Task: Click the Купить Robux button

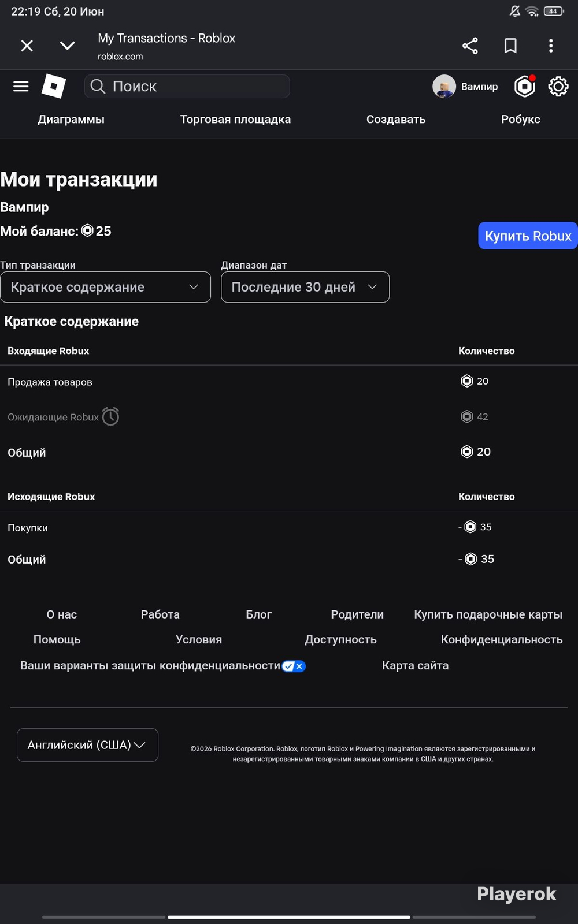Action: click(528, 236)
